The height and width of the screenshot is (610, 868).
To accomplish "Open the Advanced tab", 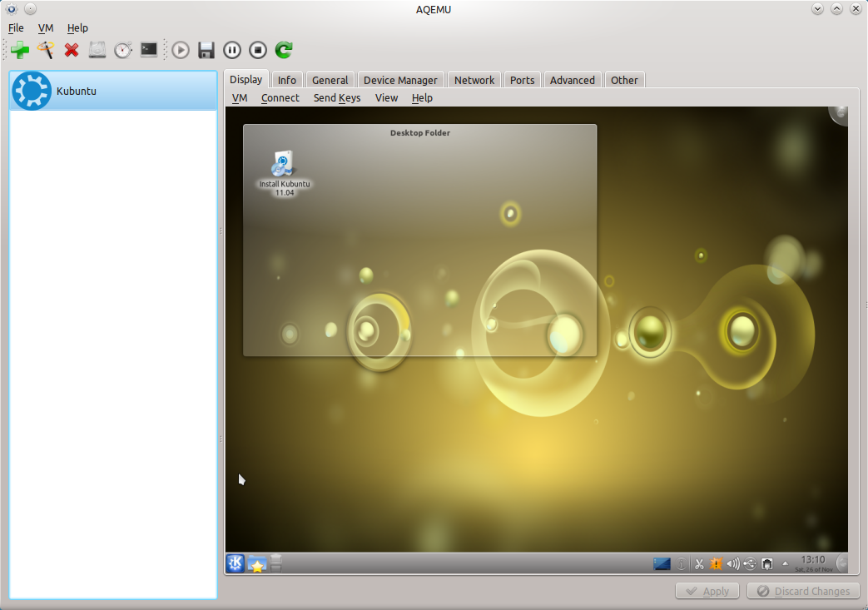I will [573, 80].
